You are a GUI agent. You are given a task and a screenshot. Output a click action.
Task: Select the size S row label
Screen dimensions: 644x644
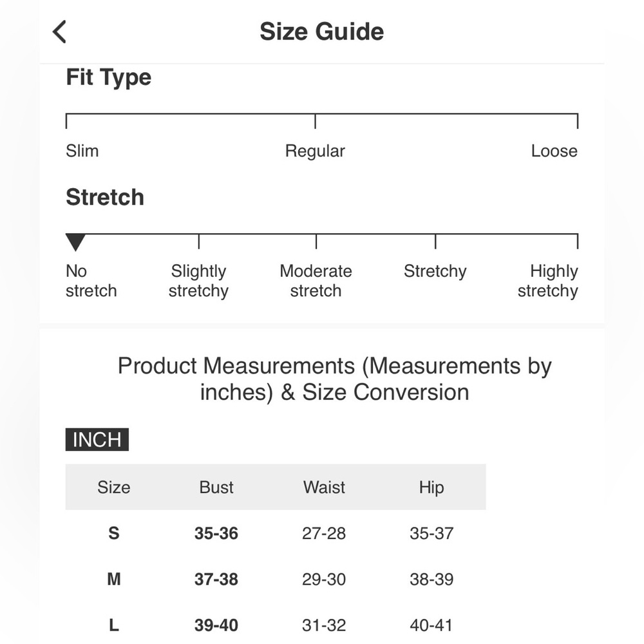114,533
